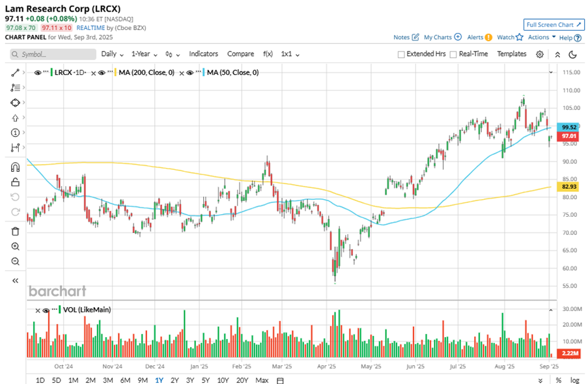Open the 1x1 grid layout dropdown
The width and height of the screenshot is (588, 384).
pyautogui.click(x=290, y=54)
